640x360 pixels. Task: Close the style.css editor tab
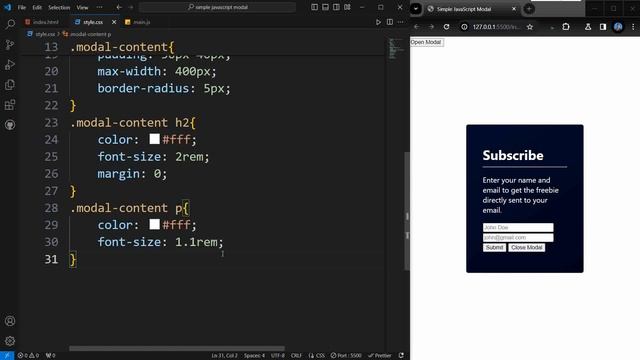click(114, 22)
